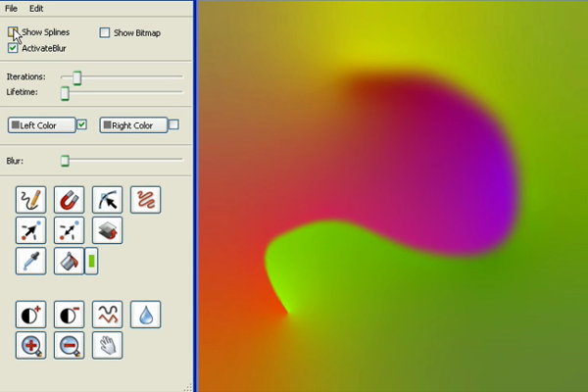
Task: Click the green color swatch beside bucket
Action: (91, 261)
